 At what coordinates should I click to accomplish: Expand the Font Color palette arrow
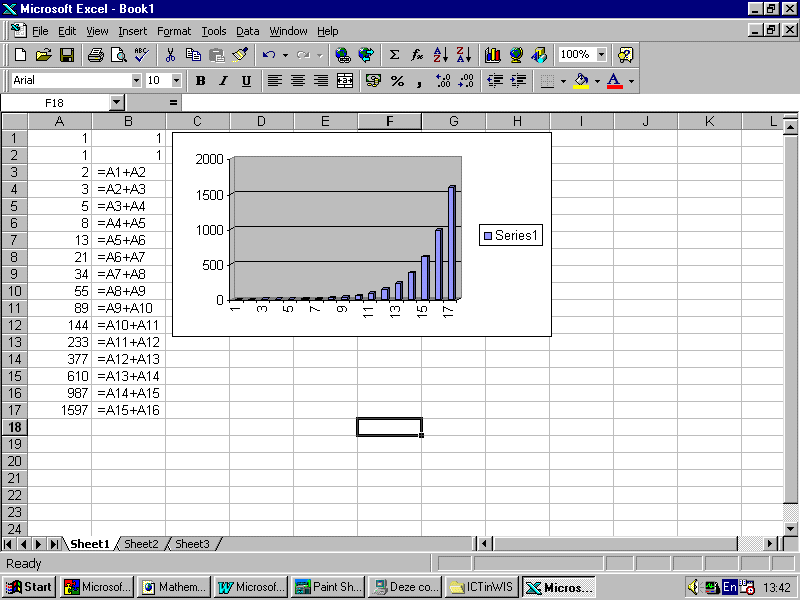pos(631,81)
